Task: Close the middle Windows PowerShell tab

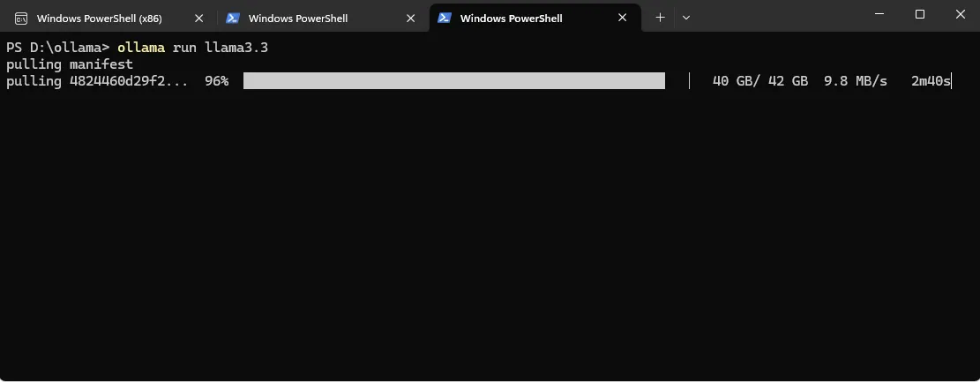Action: tap(411, 19)
